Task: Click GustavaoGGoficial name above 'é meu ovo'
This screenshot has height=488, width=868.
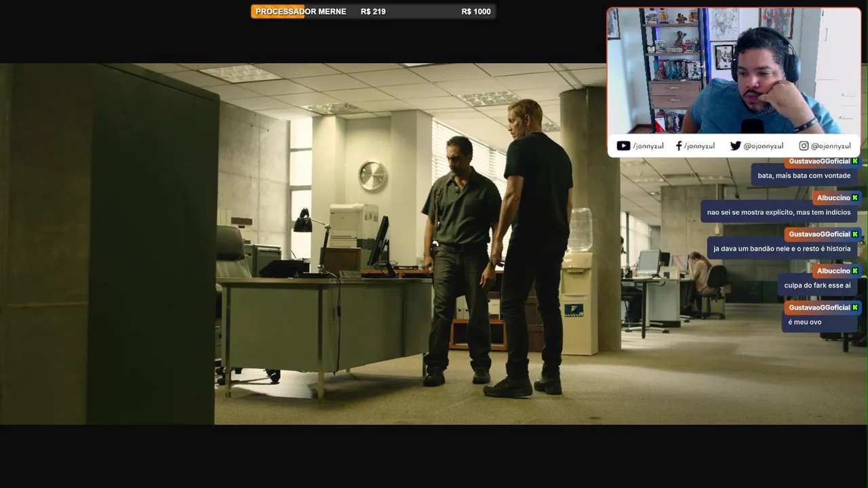Action: click(819, 308)
